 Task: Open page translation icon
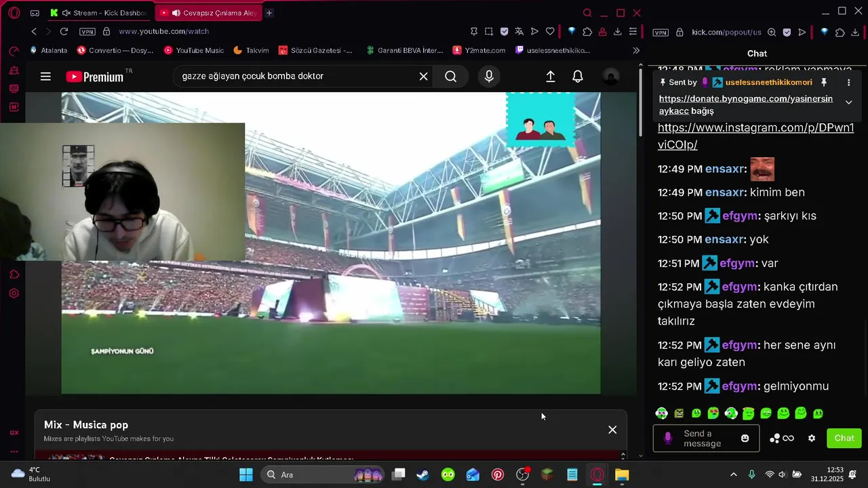coord(519,31)
